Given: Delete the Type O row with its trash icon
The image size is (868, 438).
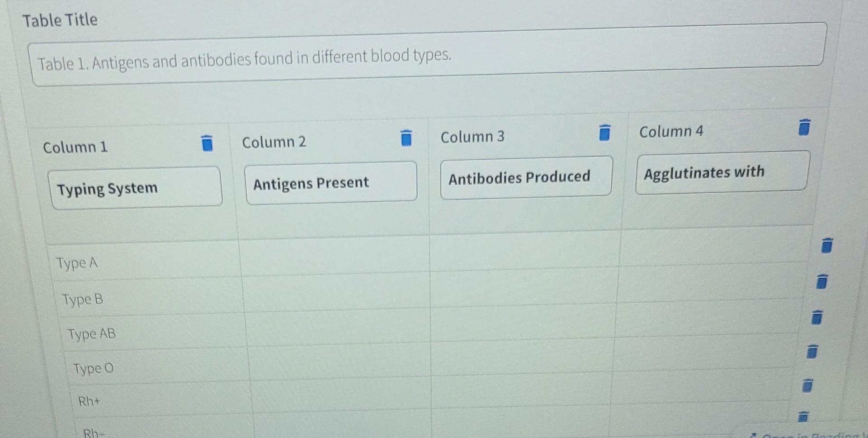Looking at the screenshot, I should point(812,353).
